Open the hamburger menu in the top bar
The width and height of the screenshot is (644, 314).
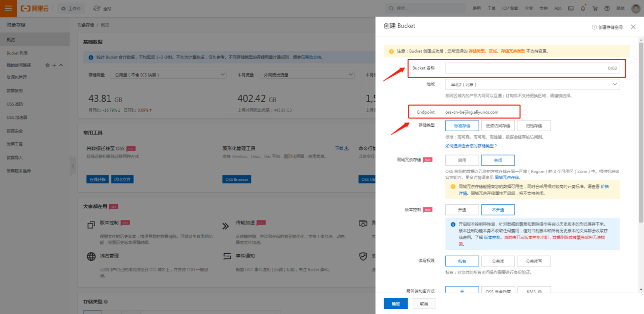pos(8,8)
